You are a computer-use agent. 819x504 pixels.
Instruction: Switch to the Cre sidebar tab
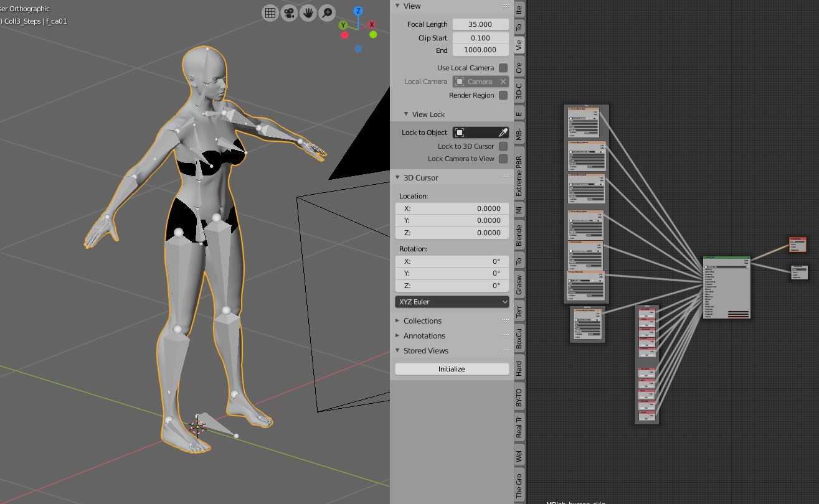pos(519,67)
